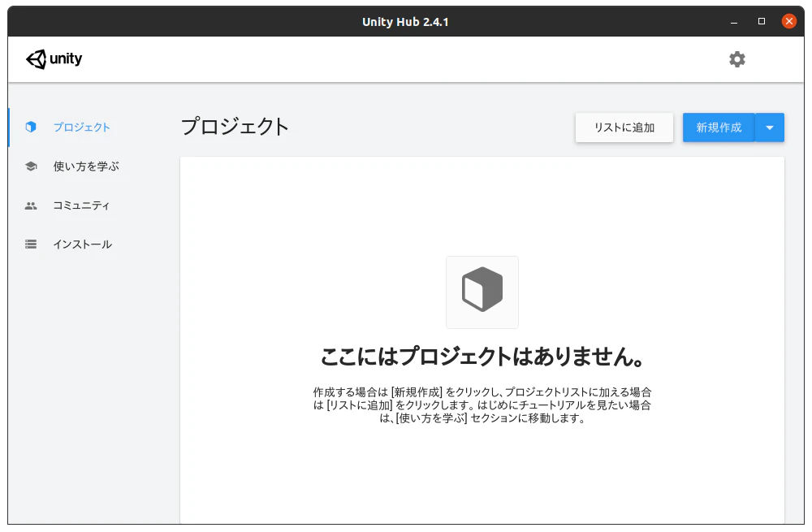This screenshot has width=812, height=532.
Task: Click the large gray cube placeholder icon
Action: [x=482, y=290]
